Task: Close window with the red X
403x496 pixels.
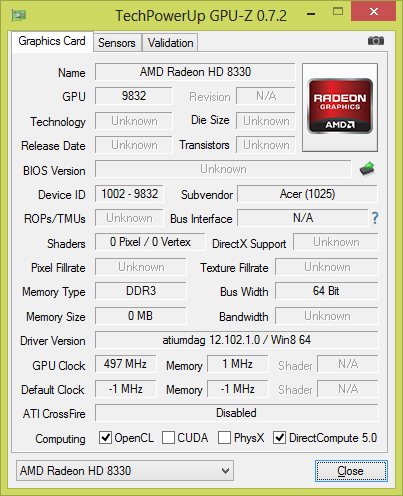Action: [374, 12]
